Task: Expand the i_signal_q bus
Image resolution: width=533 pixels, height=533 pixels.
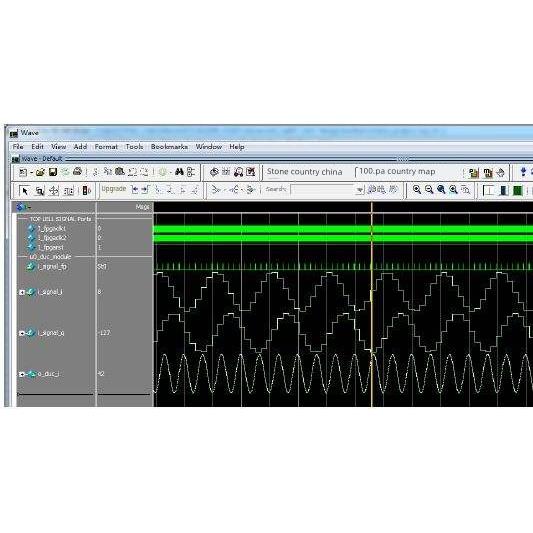Action: point(21,333)
